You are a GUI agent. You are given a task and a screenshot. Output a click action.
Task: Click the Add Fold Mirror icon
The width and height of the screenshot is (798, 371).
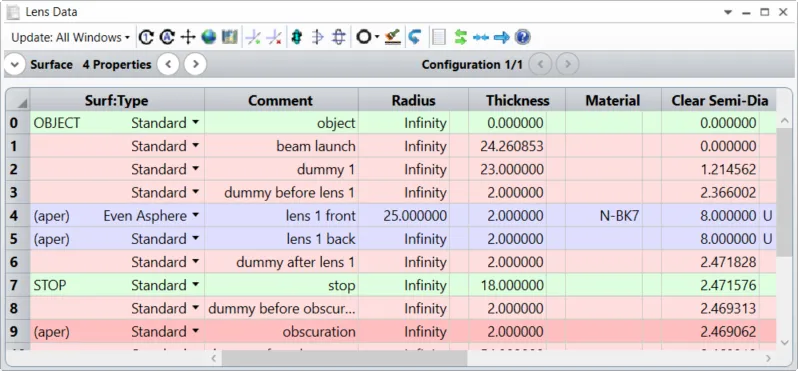tap(253, 37)
